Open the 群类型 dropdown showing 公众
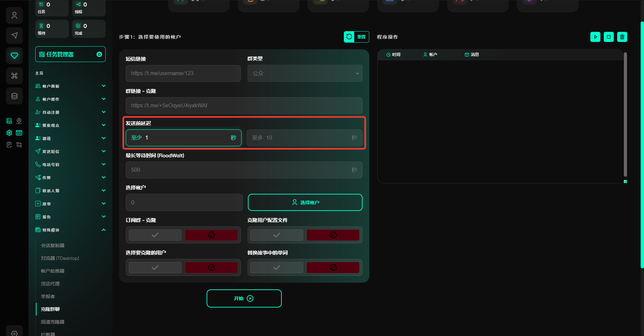Screen dimensions: 644x336 [x=305, y=73]
